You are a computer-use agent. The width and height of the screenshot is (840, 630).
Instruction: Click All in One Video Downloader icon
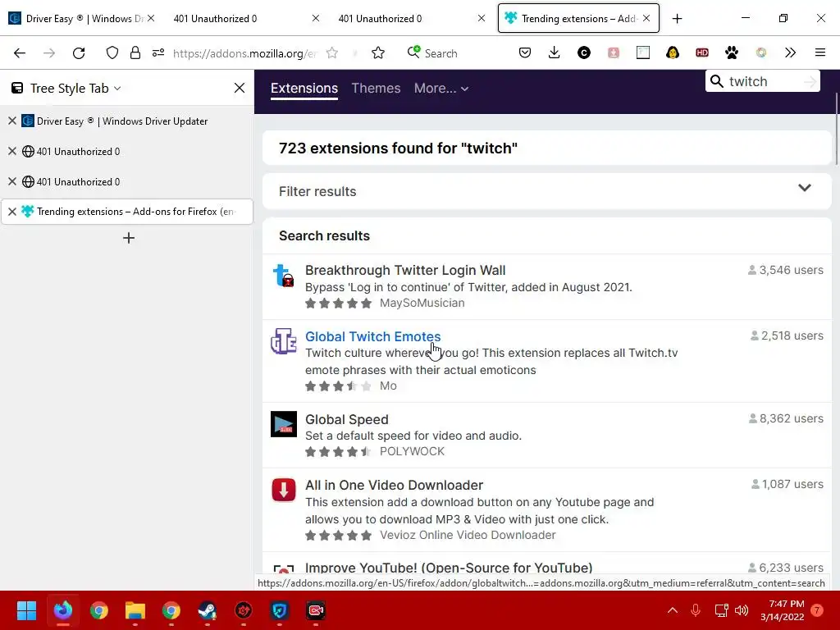(283, 490)
